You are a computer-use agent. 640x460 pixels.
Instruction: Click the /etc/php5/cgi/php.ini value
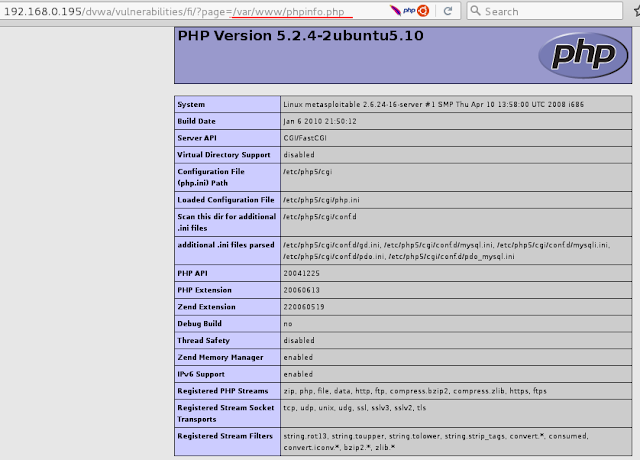tap(322, 200)
